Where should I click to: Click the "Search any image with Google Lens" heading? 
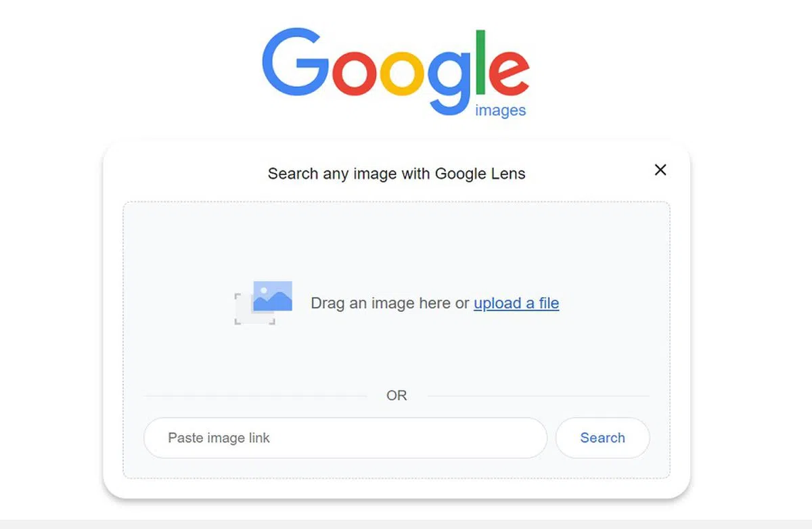[397, 174]
